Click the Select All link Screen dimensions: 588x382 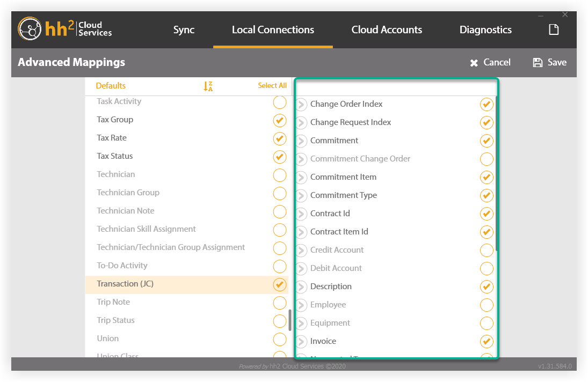[272, 86]
